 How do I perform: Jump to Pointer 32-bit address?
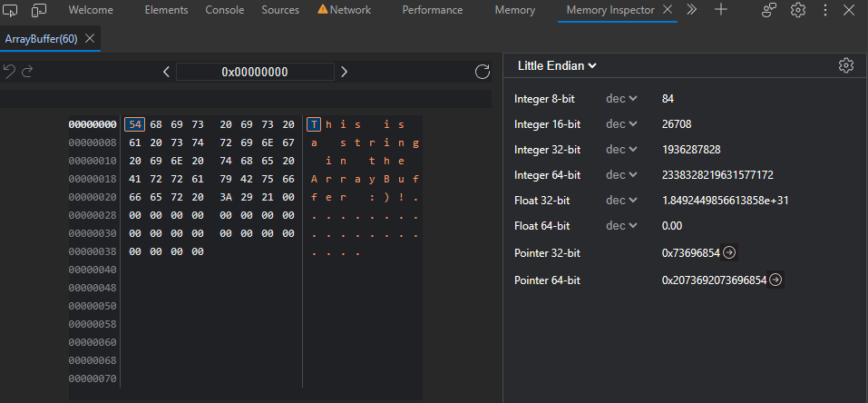pos(729,252)
